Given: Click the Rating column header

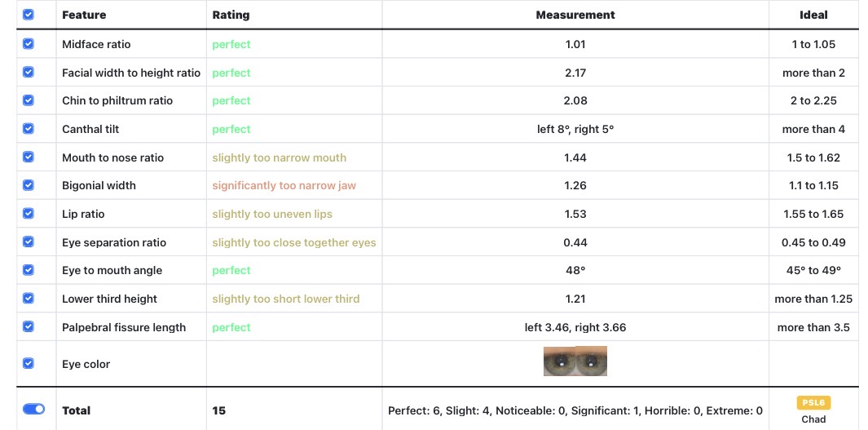Looking at the screenshot, I should point(231,15).
